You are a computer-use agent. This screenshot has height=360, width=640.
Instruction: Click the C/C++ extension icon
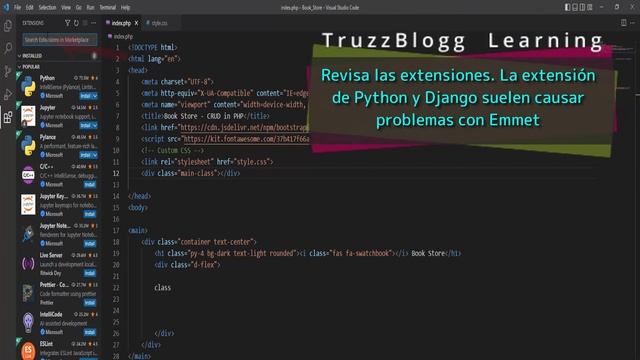point(28,175)
